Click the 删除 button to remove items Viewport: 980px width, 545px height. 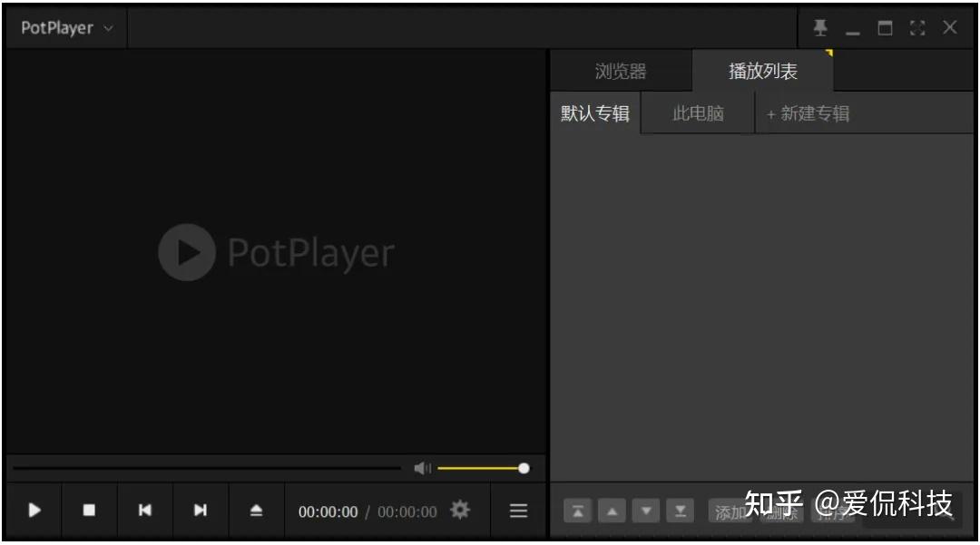tap(782, 511)
